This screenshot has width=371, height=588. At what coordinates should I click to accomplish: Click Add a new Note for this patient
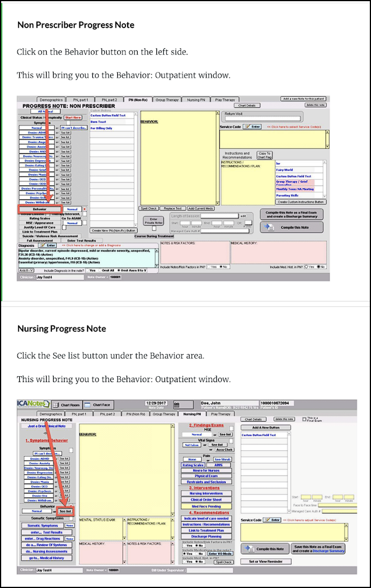coord(303,99)
